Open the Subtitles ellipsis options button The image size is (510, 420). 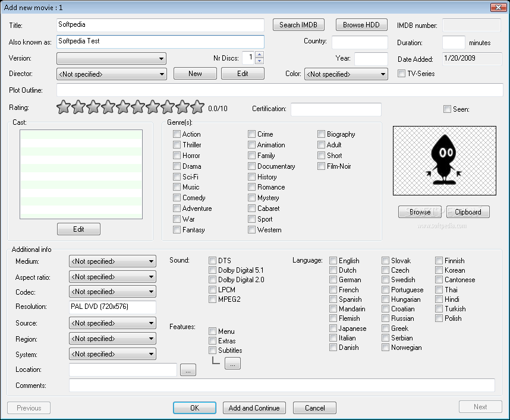(x=232, y=364)
